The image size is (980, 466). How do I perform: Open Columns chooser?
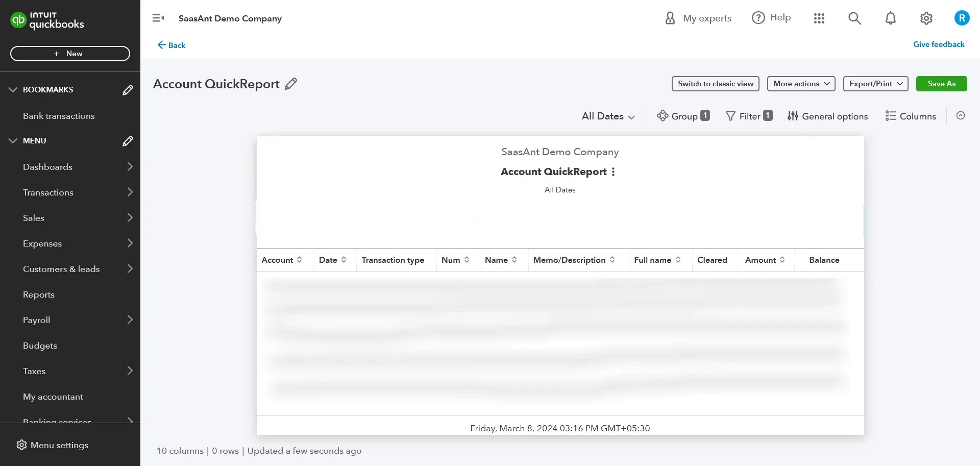pos(911,116)
